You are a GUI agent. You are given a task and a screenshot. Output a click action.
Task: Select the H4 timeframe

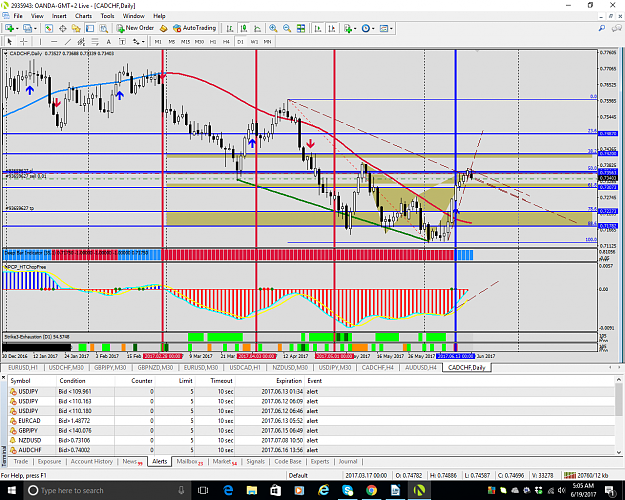tap(226, 41)
